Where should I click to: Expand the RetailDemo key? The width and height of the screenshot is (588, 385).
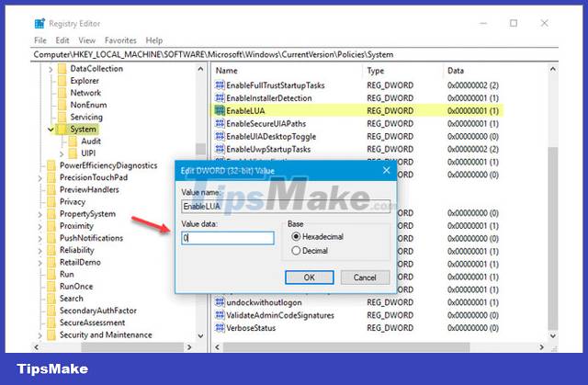pos(40,263)
